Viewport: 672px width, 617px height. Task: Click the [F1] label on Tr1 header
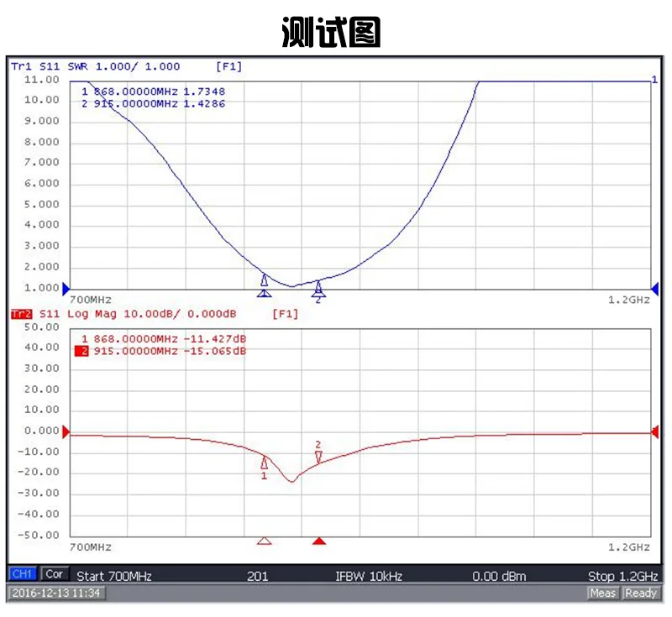(228, 66)
